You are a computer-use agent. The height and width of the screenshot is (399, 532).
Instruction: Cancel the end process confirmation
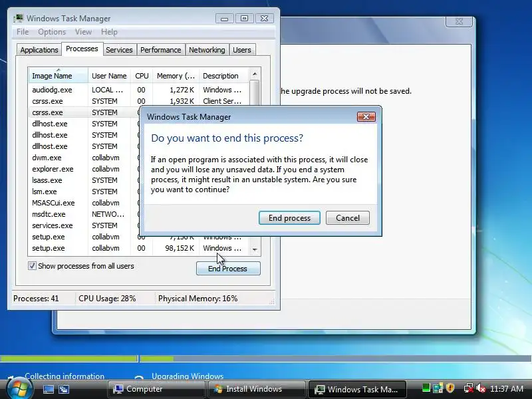point(347,218)
